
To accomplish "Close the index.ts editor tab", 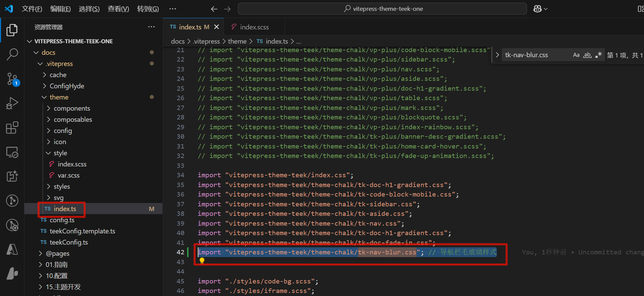I will click(217, 27).
